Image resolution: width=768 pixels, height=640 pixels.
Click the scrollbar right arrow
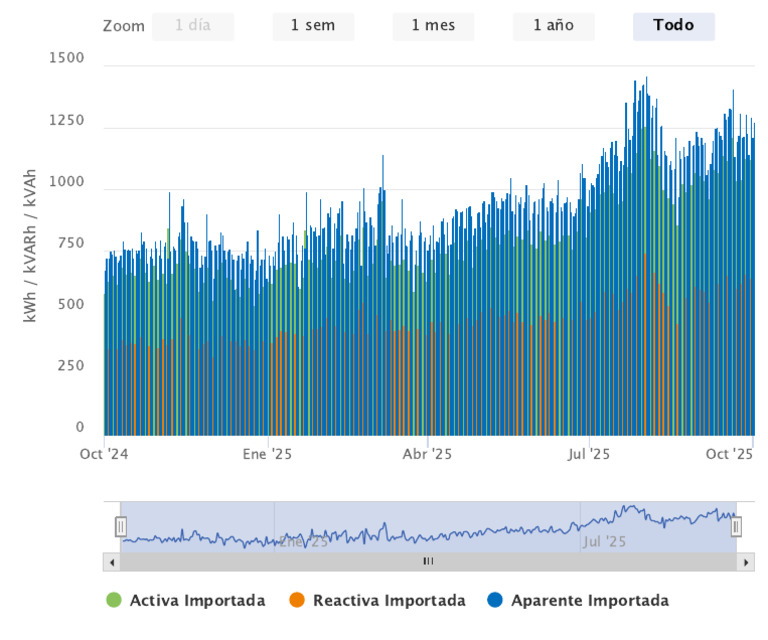coord(745,562)
